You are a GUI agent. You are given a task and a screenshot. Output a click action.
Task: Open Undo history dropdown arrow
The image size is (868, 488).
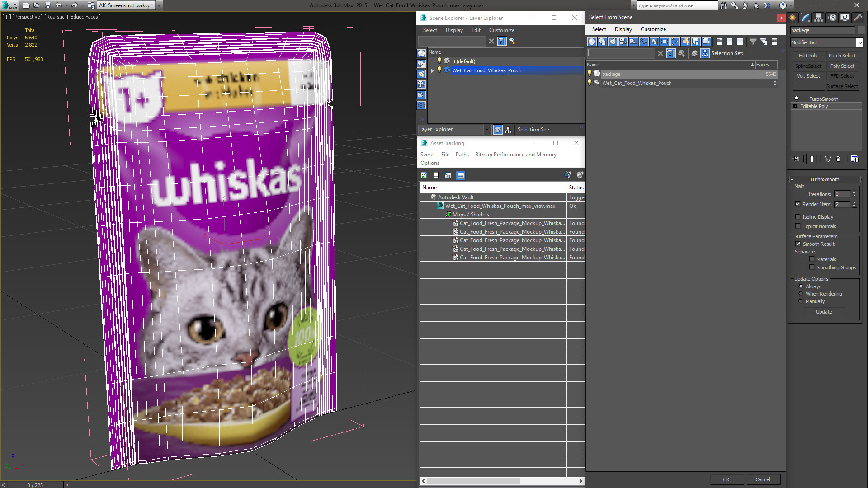click(66, 5)
